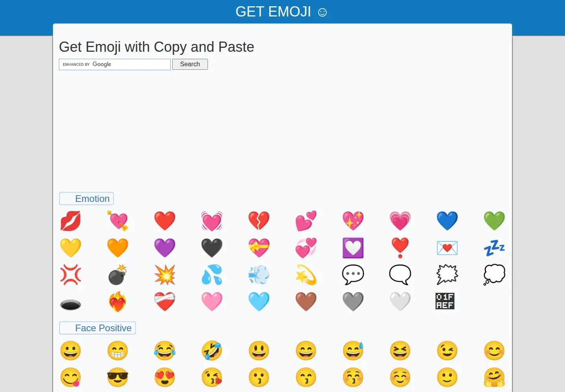Screen dimensions: 565x392
Task: Open the Face Positive category link
Action: point(103,328)
